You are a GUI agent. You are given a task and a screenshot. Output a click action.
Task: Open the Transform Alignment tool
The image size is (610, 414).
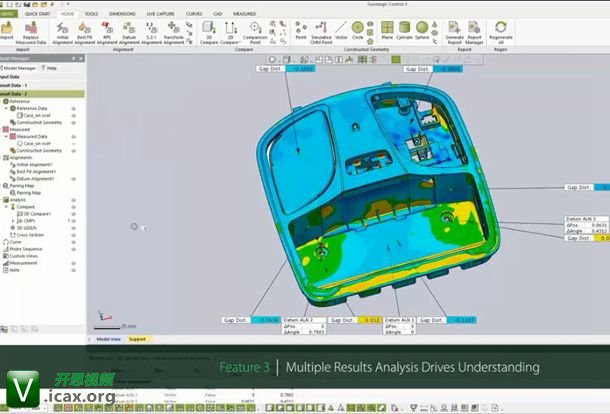click(x=173, y=33)
